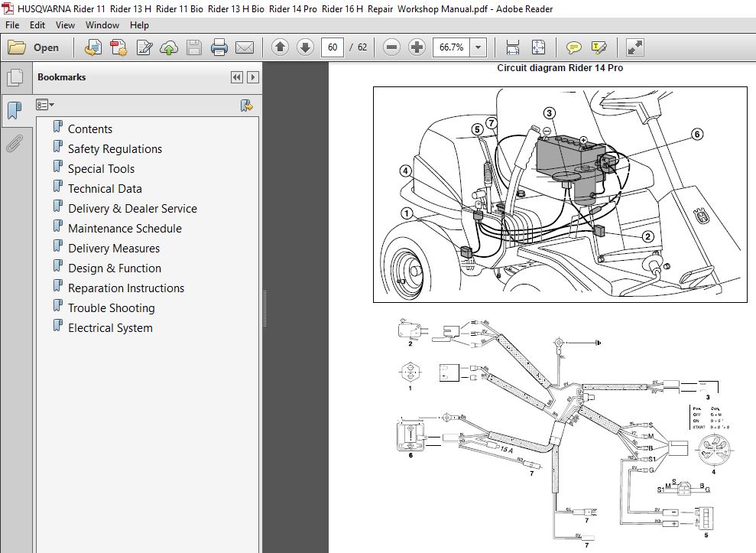
Task: Click the Save file floppy icon
Action: coord(194,47)
